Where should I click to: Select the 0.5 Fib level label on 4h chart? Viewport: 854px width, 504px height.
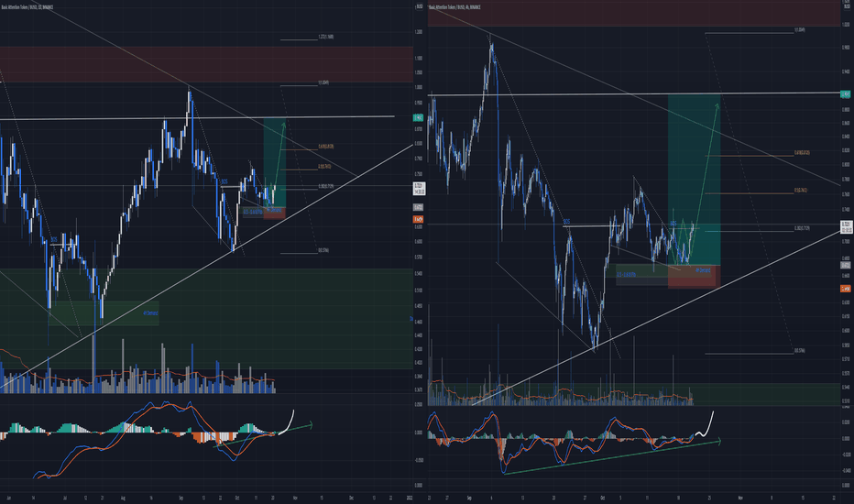click(x=800, y=191)
